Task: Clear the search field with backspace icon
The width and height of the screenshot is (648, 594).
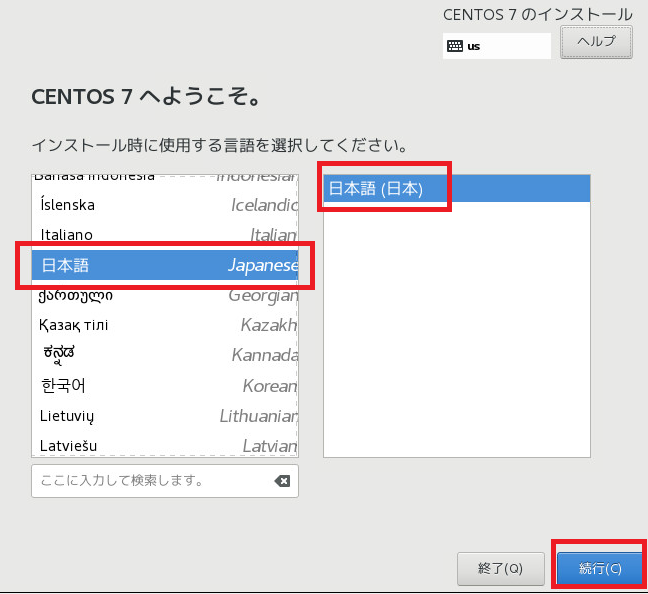Action: (x=282, y=481)
